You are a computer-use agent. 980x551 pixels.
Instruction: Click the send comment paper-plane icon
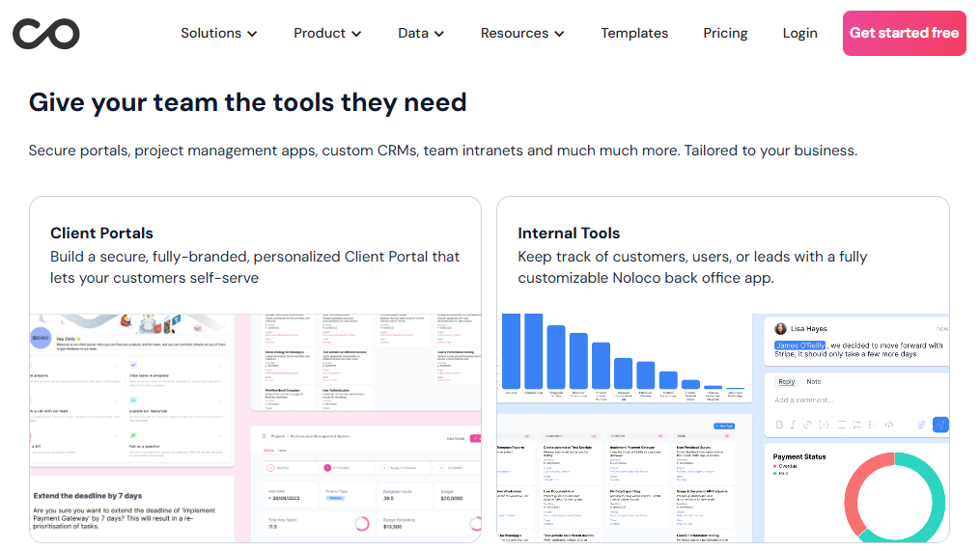pyautogui.click(x=940, y=425)
